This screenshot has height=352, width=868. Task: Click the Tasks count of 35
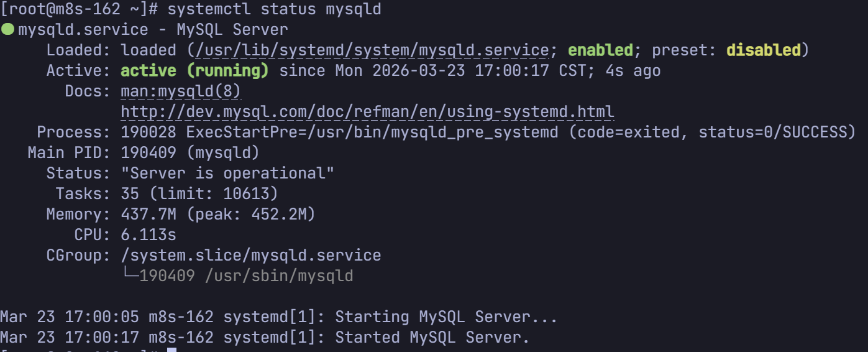pos(130,193)
